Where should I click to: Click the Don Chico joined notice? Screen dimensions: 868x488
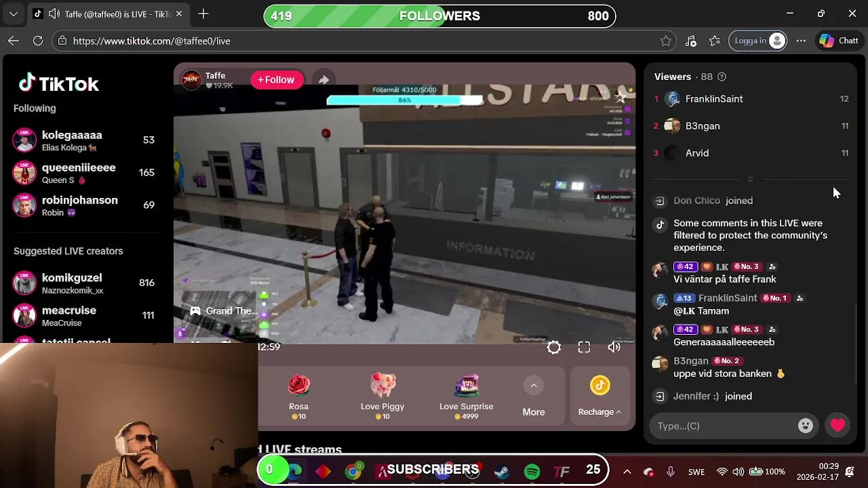click(713, 201)
